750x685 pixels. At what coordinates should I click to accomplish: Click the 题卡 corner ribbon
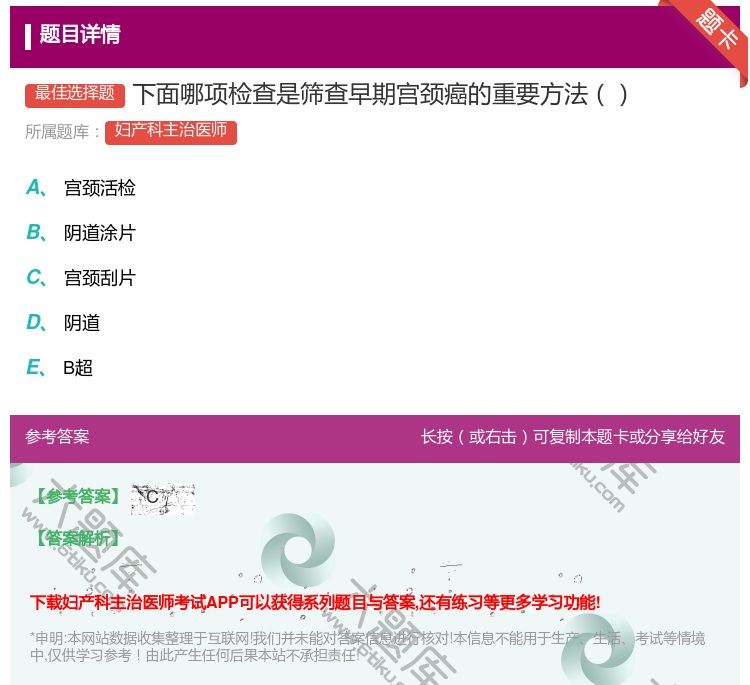[715, 31]
